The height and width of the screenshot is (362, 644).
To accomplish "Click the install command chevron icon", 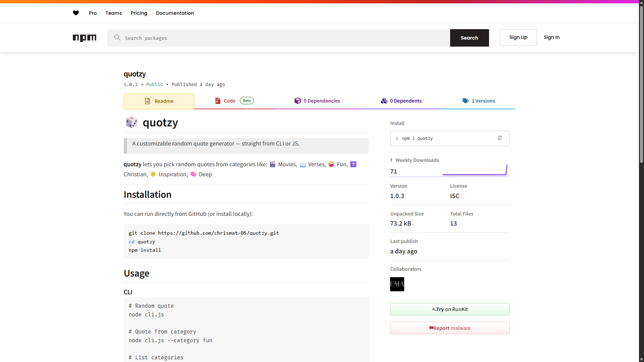I will click(397, 138).
